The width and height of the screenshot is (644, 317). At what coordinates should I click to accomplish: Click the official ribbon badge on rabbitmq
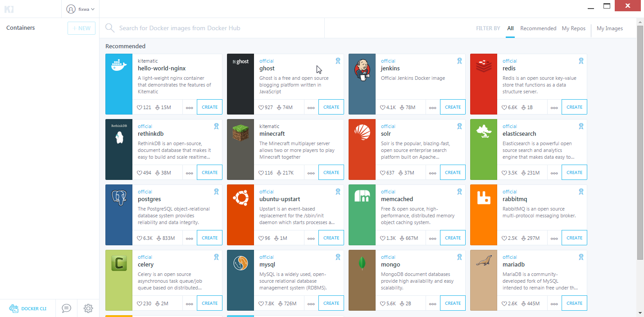(581, 192)
